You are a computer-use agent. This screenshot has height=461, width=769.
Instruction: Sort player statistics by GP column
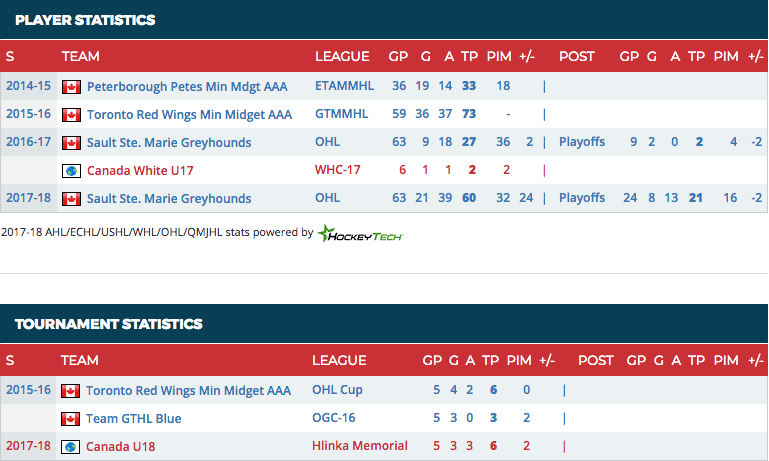point(398,57)
